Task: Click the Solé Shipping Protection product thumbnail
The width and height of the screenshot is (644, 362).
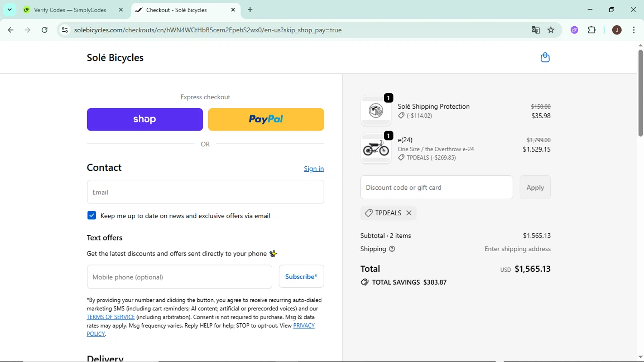Action: point(376,111)
